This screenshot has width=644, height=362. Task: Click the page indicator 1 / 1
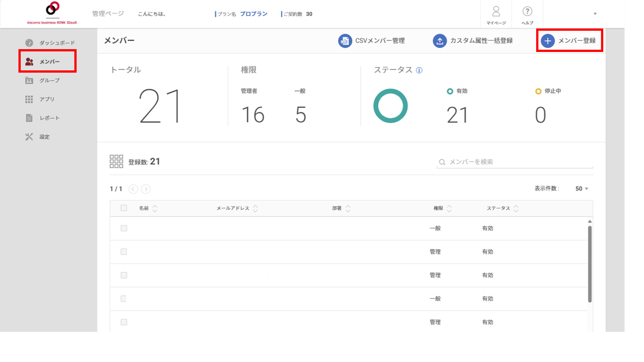click(116, 189)
